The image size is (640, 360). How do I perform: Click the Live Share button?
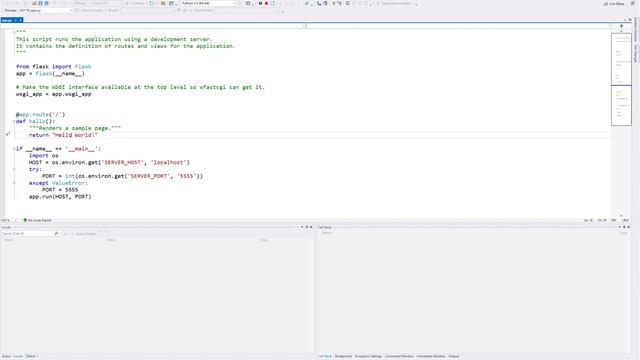point(614,4)
